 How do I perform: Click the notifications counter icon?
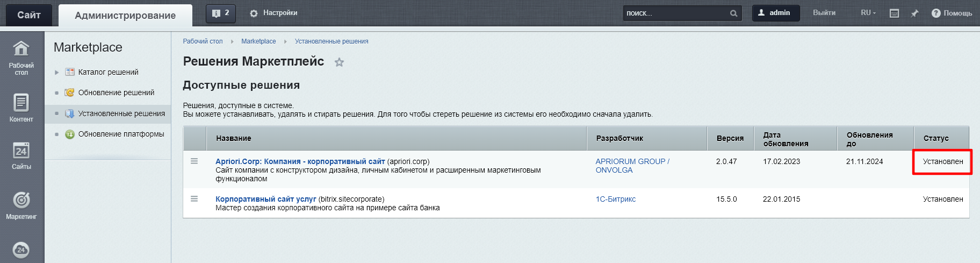[x=221, y=13]
